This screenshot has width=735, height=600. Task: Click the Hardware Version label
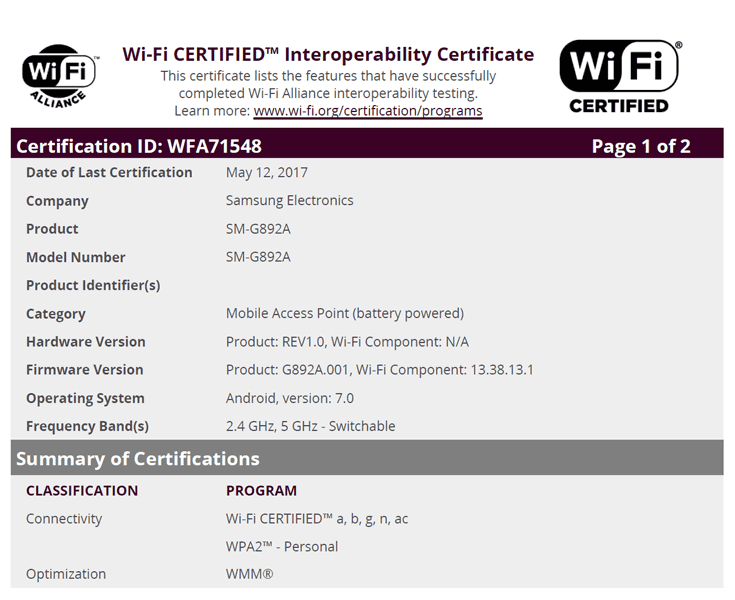click(x=86, y=342)
